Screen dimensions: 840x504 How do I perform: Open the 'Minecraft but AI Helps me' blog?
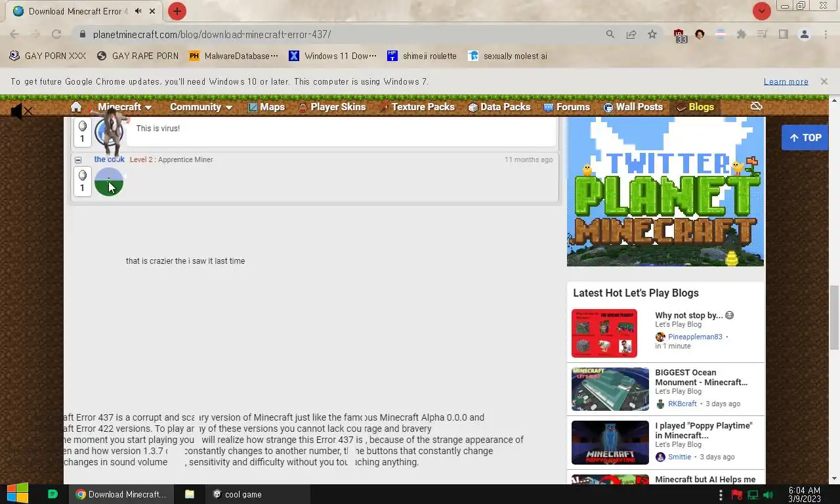coord(705,480)
